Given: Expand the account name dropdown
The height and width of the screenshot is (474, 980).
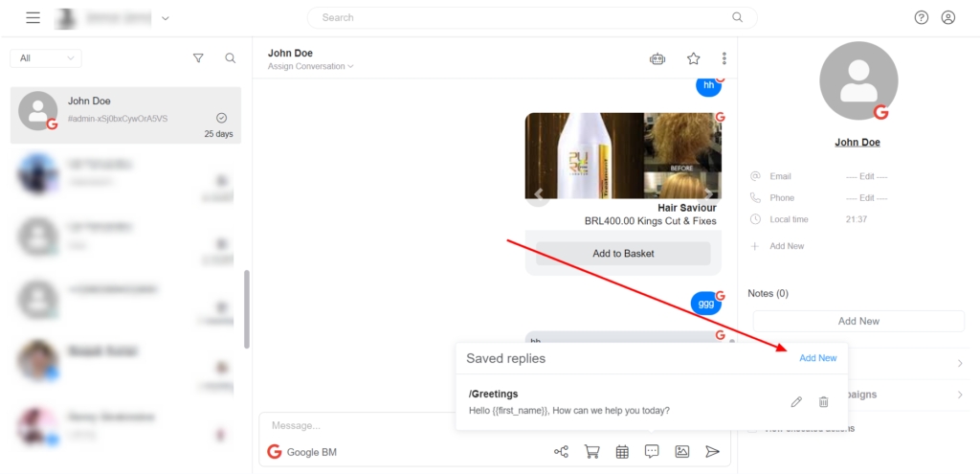Looking at the screenshot, I should coord(166,18).
